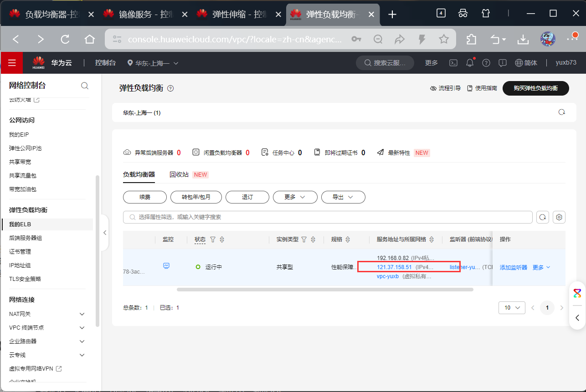This screenshot has width=586, height=392.
Task: Open the CloudShell terminal icon in header
Action: (453, 63)
